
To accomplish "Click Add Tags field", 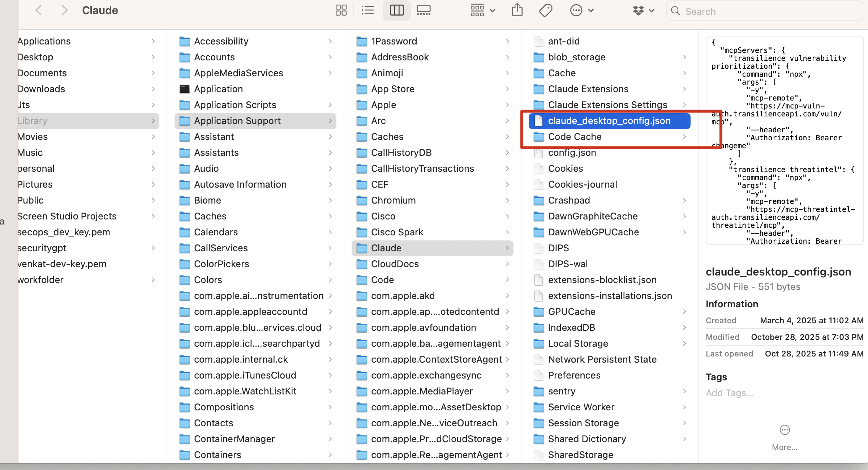I will click(x=730, y=393).
